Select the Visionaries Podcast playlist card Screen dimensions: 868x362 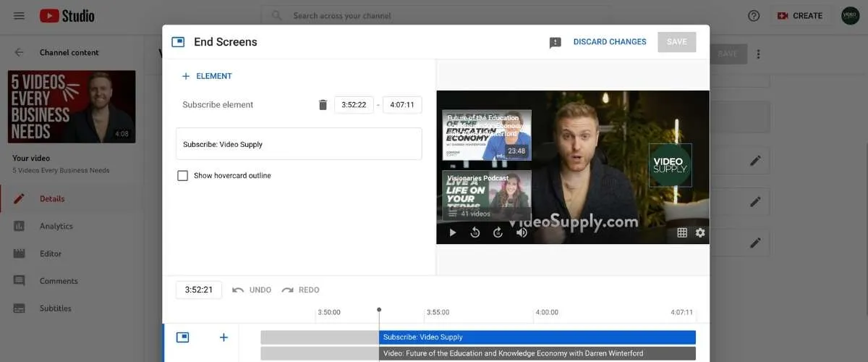(487, 195)
